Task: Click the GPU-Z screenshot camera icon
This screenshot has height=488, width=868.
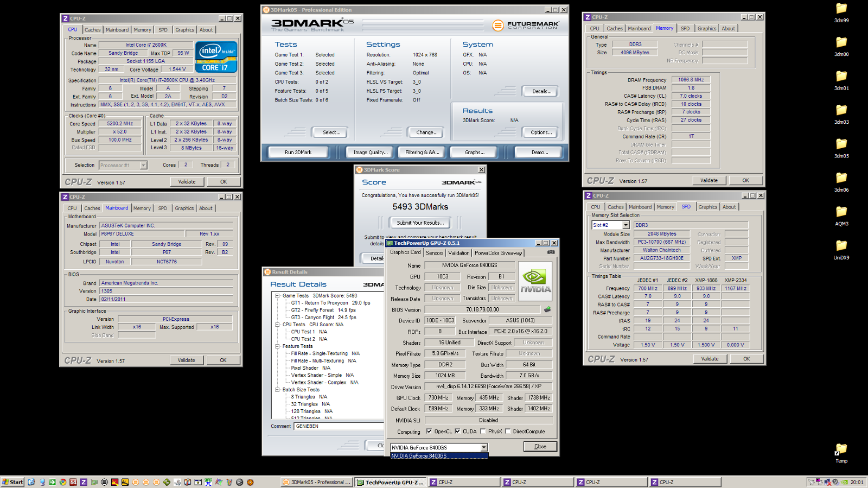Action: pyautogui.click(x=551, y=252)
